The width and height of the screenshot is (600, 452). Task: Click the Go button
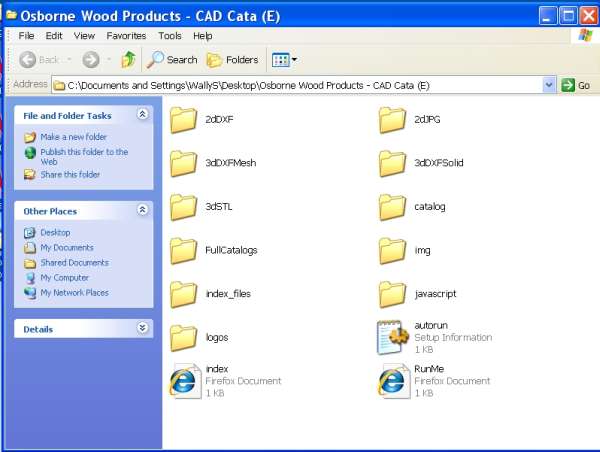point(576,85)
